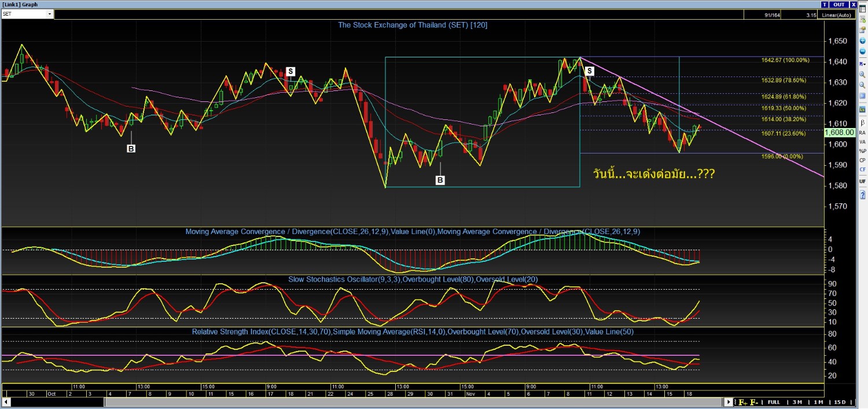Click the T button in title bar
The image size is (868, 409).
click(825, 5)
